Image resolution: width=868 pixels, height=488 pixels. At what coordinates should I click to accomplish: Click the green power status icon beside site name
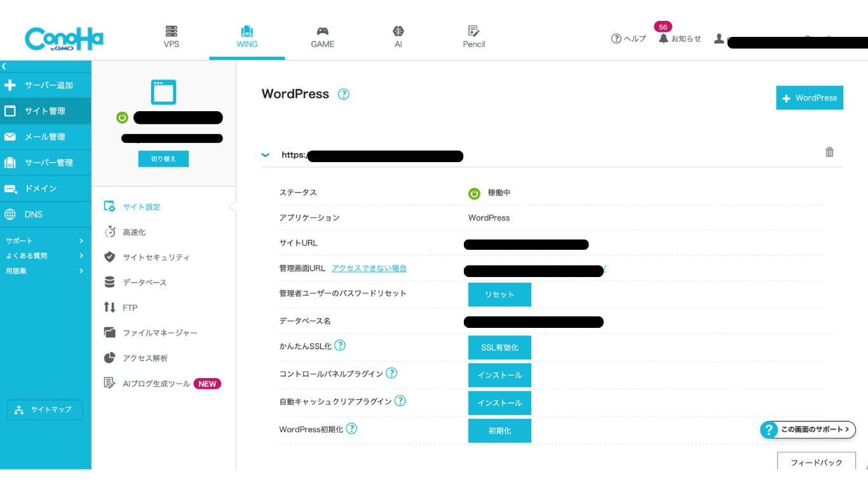(123, 118)
